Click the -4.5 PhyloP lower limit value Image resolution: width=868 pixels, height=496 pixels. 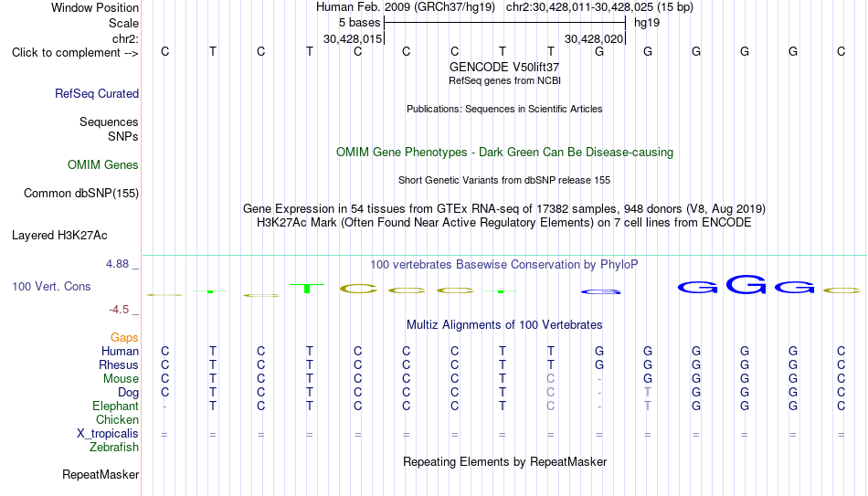coord(119,310)
